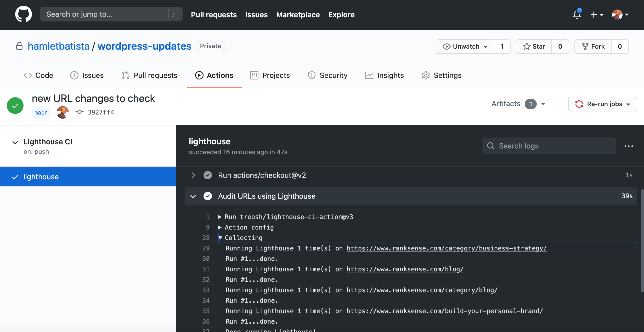Viewport: 644px width, 332px height.
Task: Switch to the Security tab
Action: tap(327, 75)
